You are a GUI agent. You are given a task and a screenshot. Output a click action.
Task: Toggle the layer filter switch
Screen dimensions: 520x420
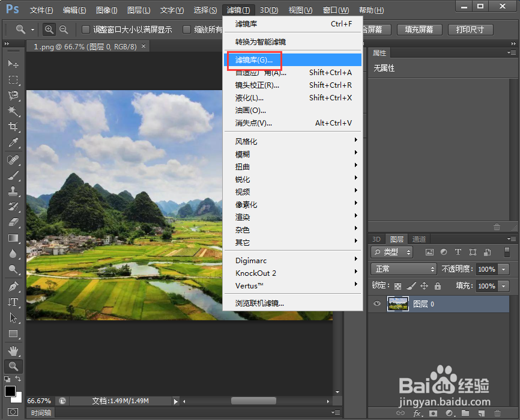[x=507, y=252]
